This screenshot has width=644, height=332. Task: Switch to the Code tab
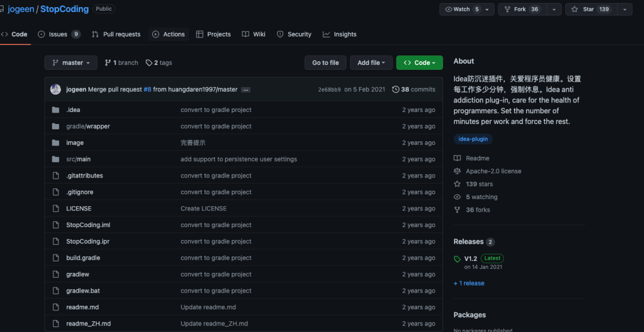pos(14,35)
